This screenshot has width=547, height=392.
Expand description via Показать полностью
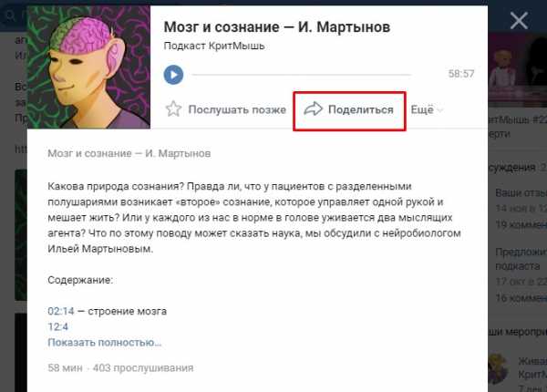pyautogui.click(x=105, y=343)
